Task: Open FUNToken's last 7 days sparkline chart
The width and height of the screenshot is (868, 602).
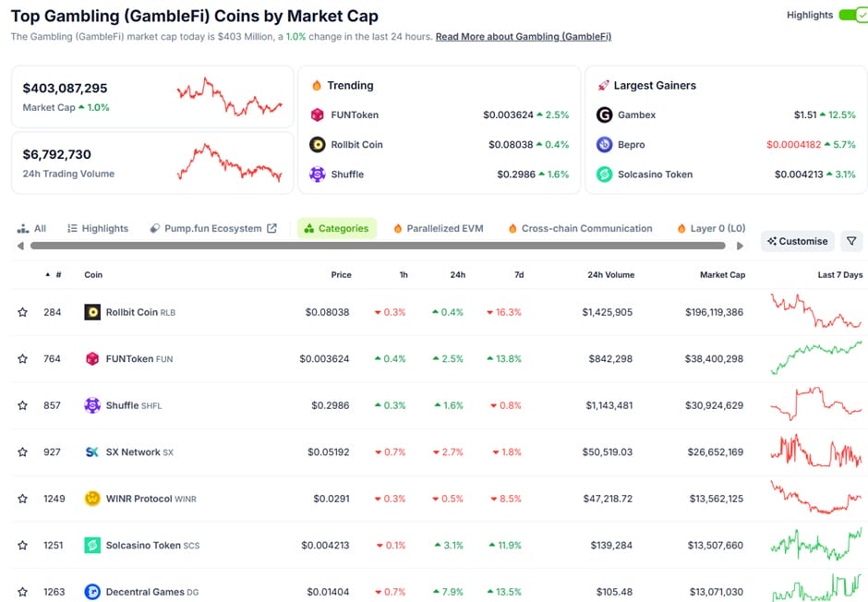Action: [x=816, y=358]
